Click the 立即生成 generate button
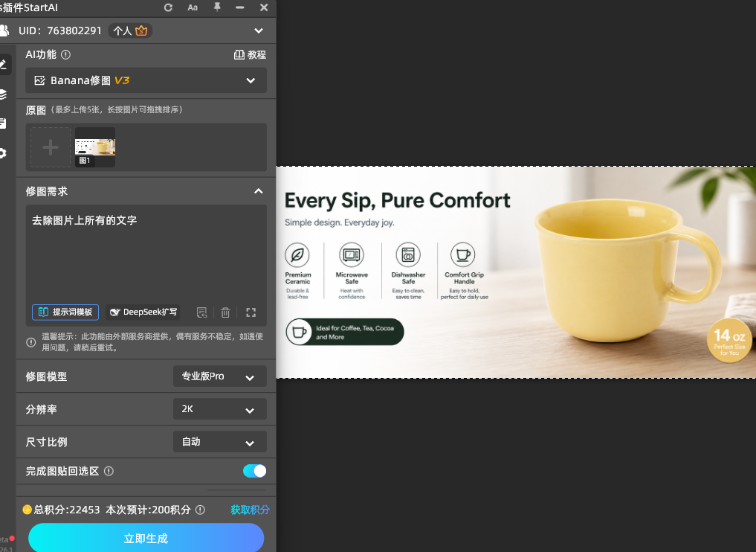Image resolution: width=756 pixels, height=552 pixels. click(146, 538)
